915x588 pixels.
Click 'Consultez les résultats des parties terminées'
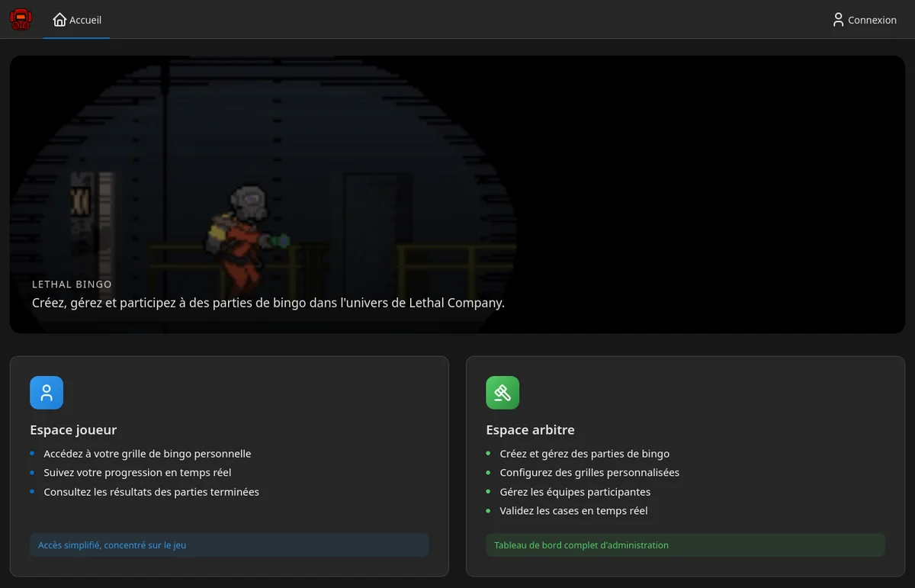pos(151,492)
